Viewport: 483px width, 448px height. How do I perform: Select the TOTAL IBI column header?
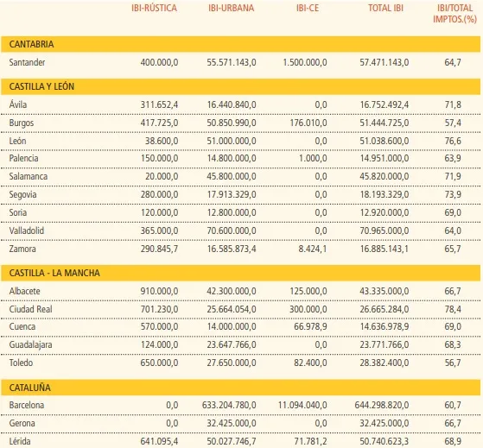(x=385, y=8)
